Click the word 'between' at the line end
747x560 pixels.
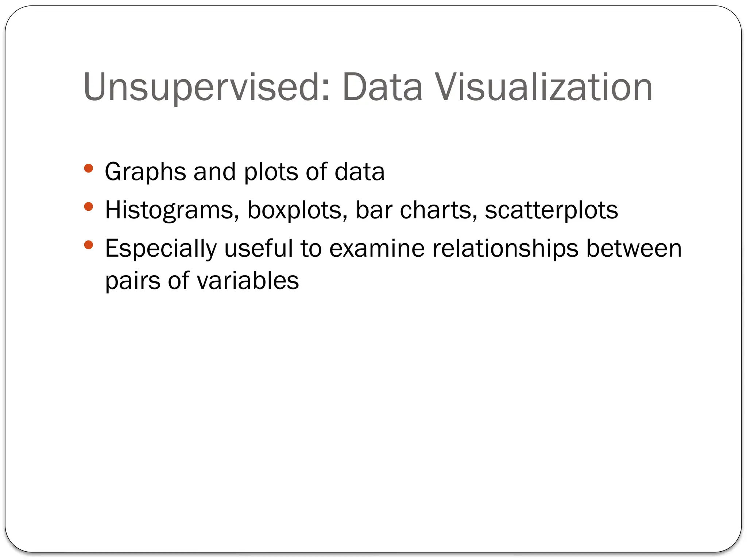[634, 248]
